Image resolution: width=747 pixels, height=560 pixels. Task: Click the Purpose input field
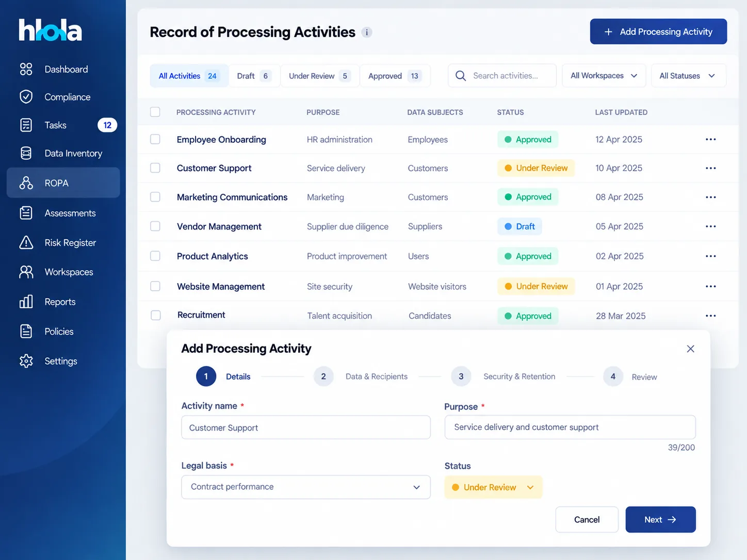[570, 427]
